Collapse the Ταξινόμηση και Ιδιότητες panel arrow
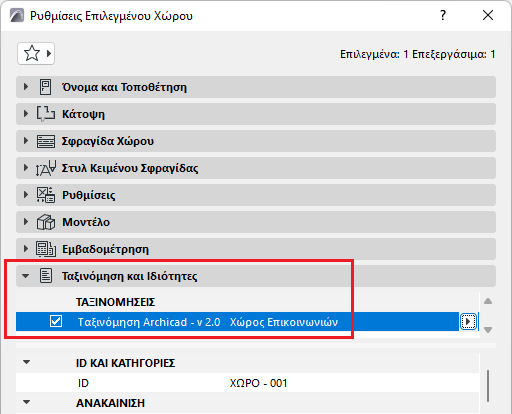 [x=25, y=276]
